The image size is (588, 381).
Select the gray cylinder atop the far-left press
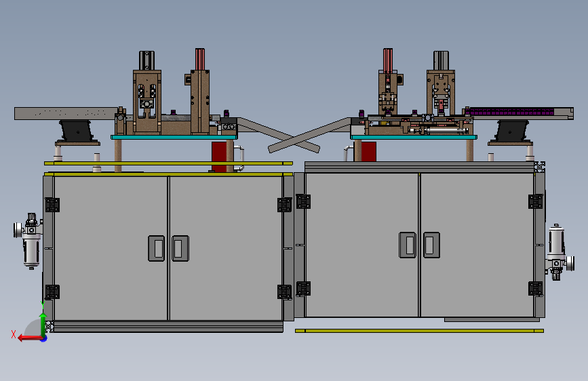click(x=146, y=60)
